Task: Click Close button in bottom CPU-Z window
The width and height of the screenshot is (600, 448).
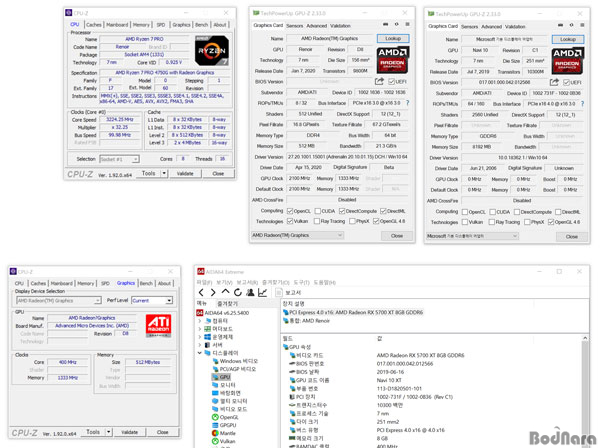Action: click(163, 432)
